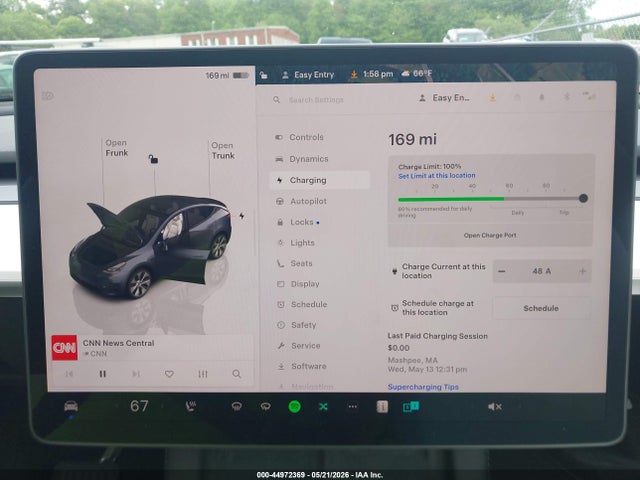Screen dimensions: 640x480
Task: Tap Open Frunk on the car view
Action: pos(116,148)
